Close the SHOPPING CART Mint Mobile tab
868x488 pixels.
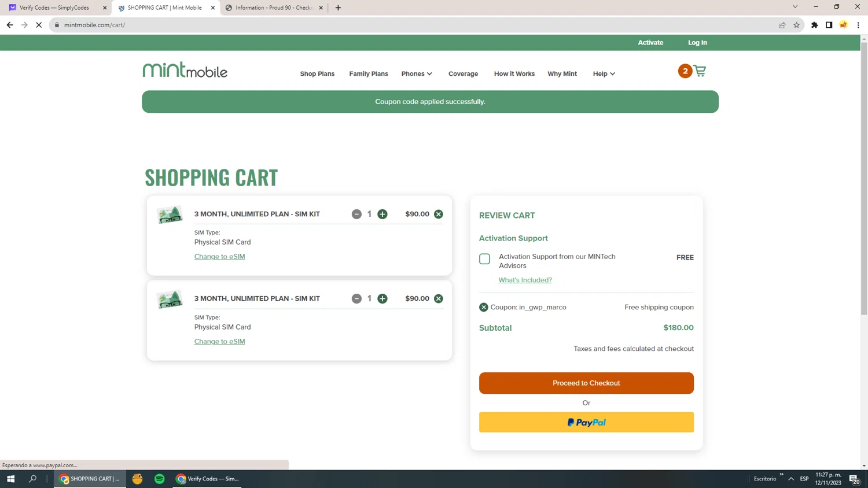tap(213, 8)
